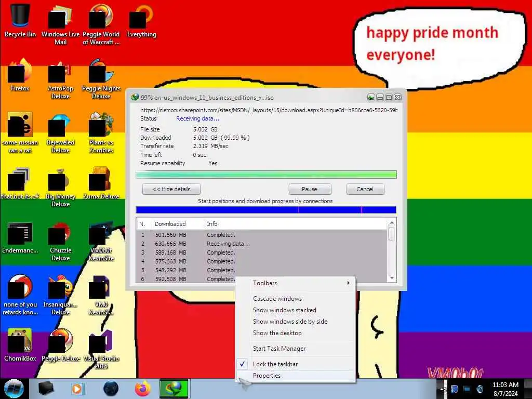Image resolution: width=532 pixels, height=399 pixels.
Task: Open Chuzzle Deluxe desktop icon
Action: tap(60, 241)
